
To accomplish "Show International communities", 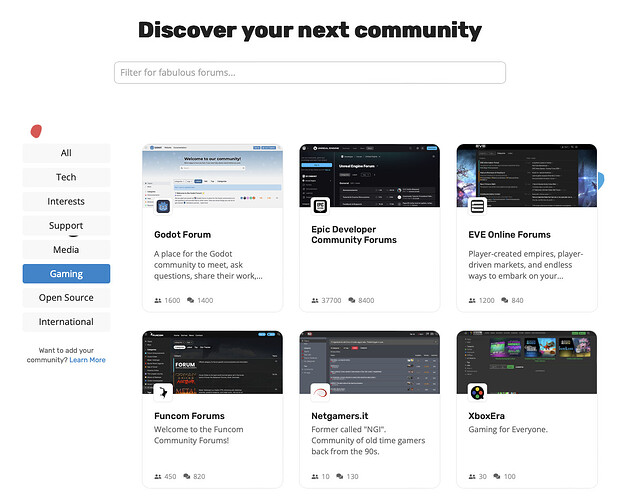I will tap(66, 322).
